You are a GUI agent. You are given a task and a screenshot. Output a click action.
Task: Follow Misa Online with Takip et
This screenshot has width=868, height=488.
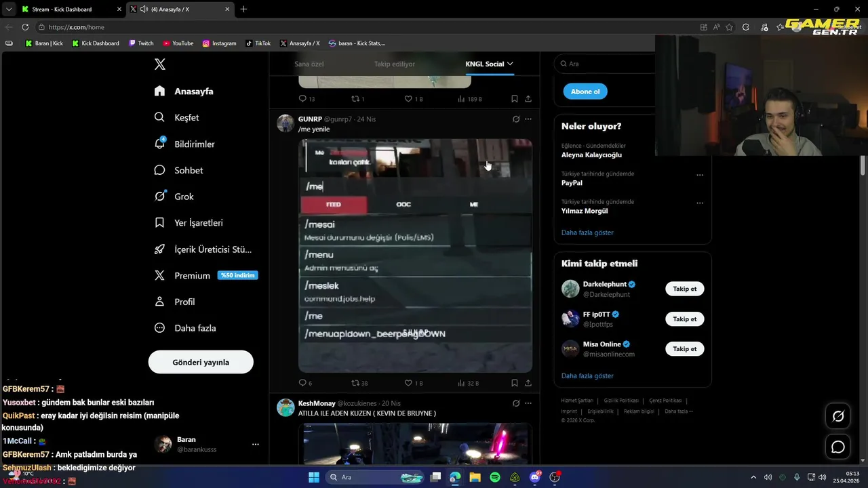(685, 348)
